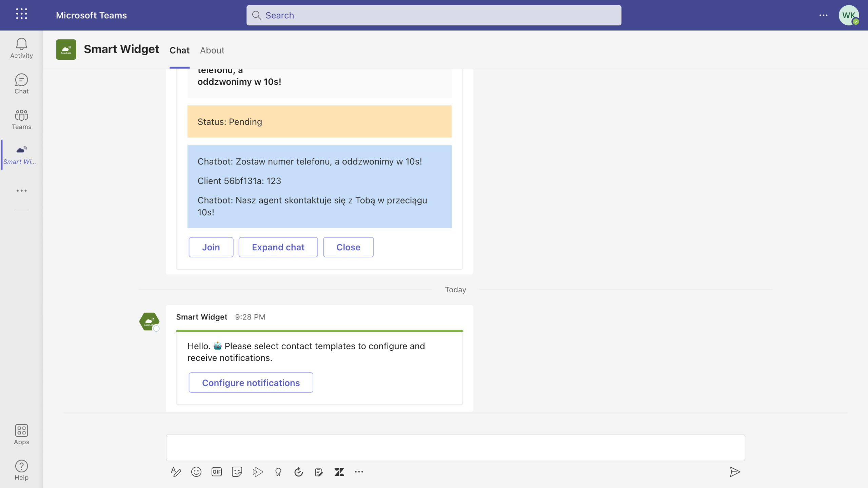Open the emoji picker

point(196,472)
